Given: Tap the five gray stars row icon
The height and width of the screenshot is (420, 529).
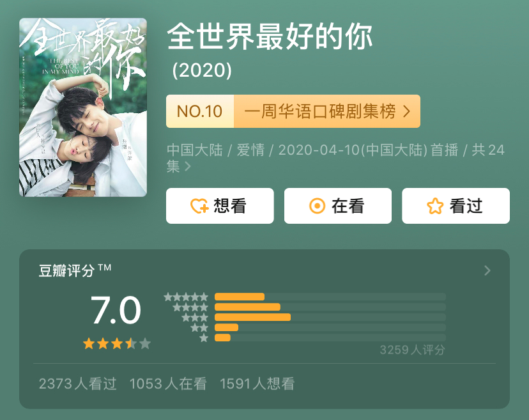Looking at the screenshot, I should tap(186, 297).
